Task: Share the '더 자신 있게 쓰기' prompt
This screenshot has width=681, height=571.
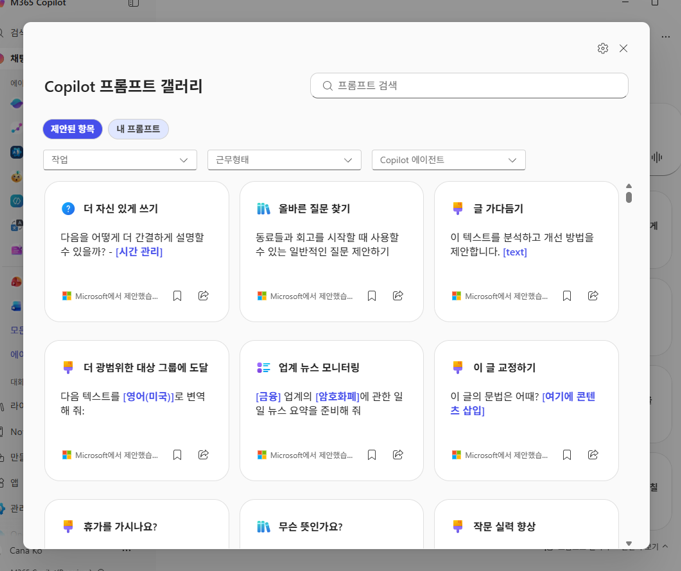Action: tap(203, 296)
